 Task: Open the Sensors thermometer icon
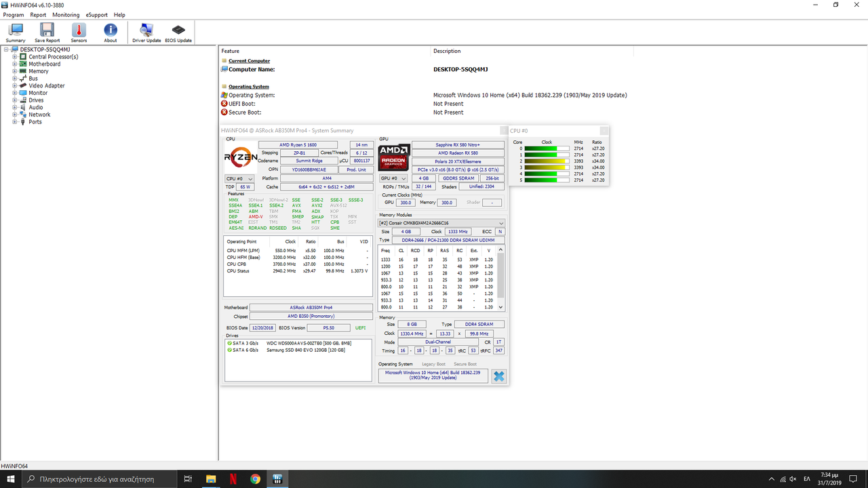pos(79,33)
